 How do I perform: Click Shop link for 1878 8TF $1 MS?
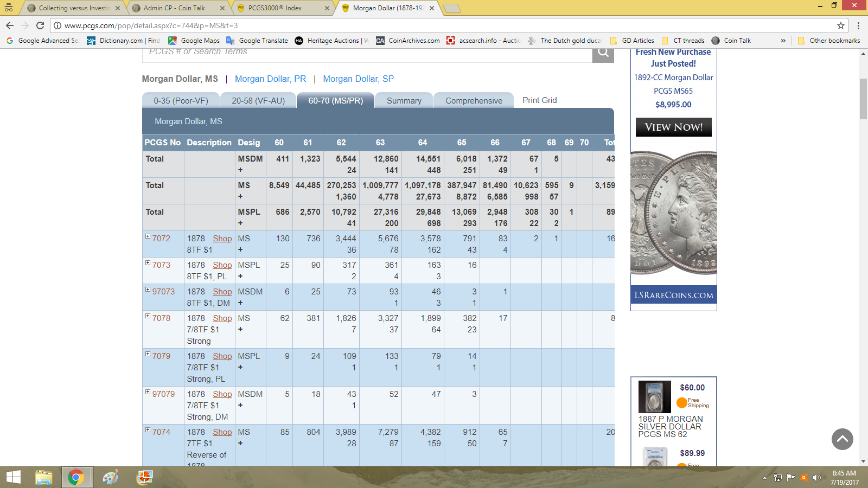[222, 239]
